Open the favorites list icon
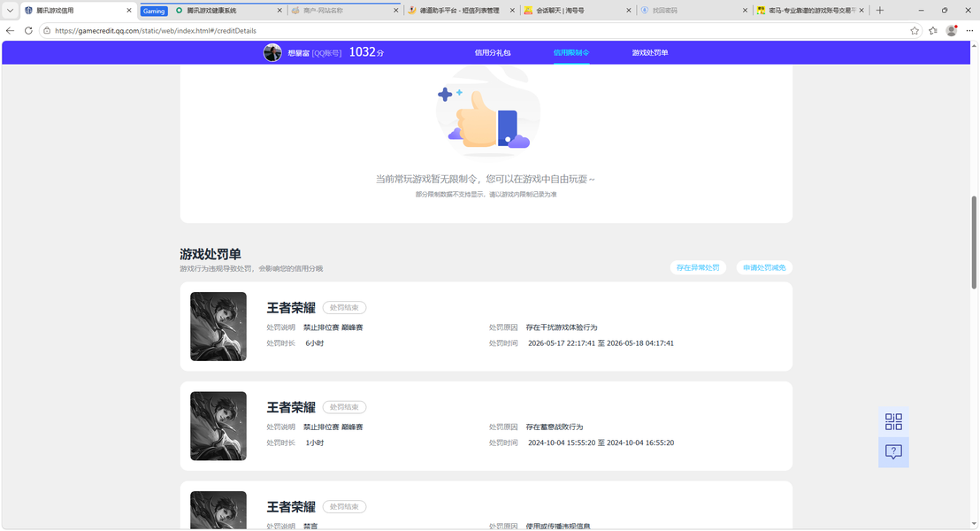The width and height of the screenshot is (980, 531). tap(933, 31)
